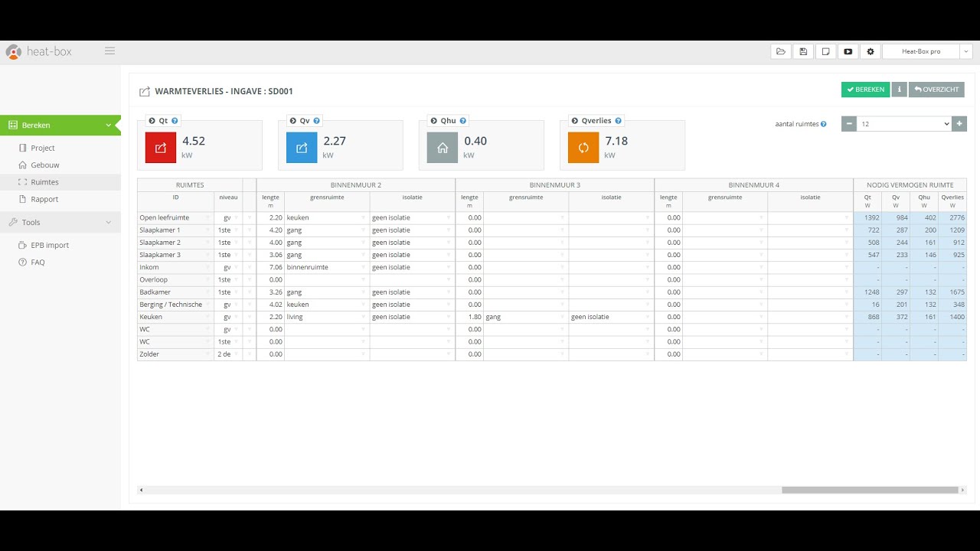Click 'Slaapkamer 3' room ID cell
The image size is (980, 551).
click(x=175, y=255)
